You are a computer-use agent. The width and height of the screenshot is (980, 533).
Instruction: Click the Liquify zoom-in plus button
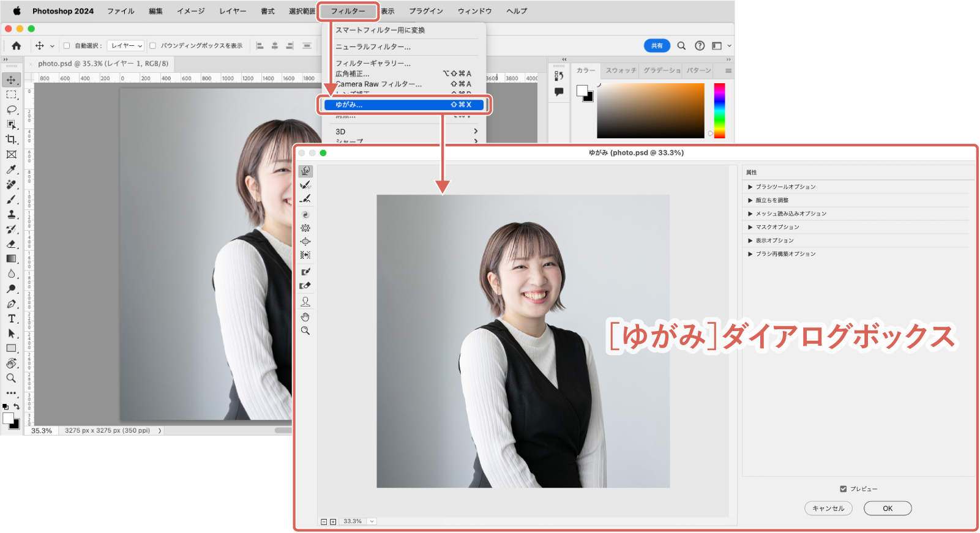[x=333, y=522]
